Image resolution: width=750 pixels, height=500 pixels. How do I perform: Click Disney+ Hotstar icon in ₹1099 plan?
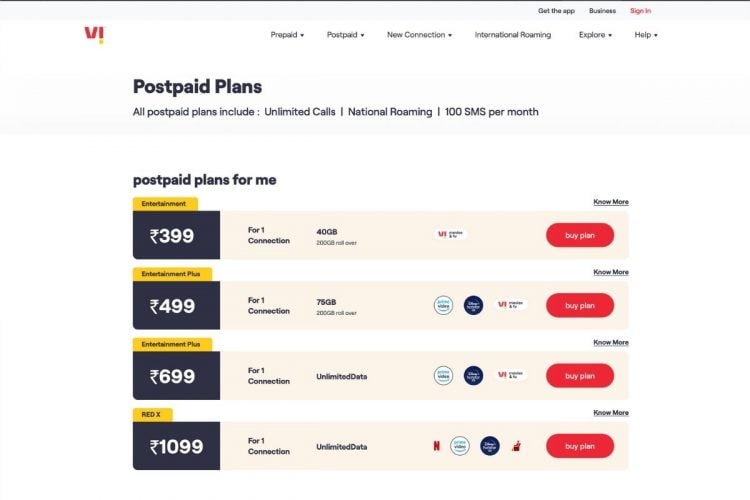(x=489, y=446)
